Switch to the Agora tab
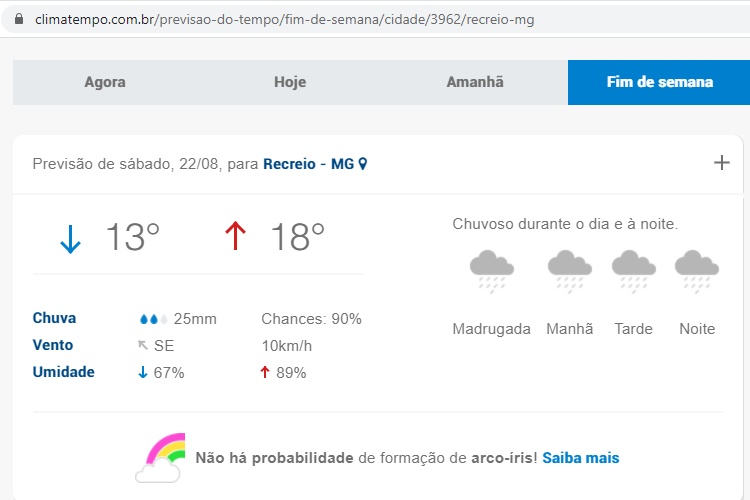Viewport: 750px width, 500px height. pyautogui.click(x=105, y=82)
